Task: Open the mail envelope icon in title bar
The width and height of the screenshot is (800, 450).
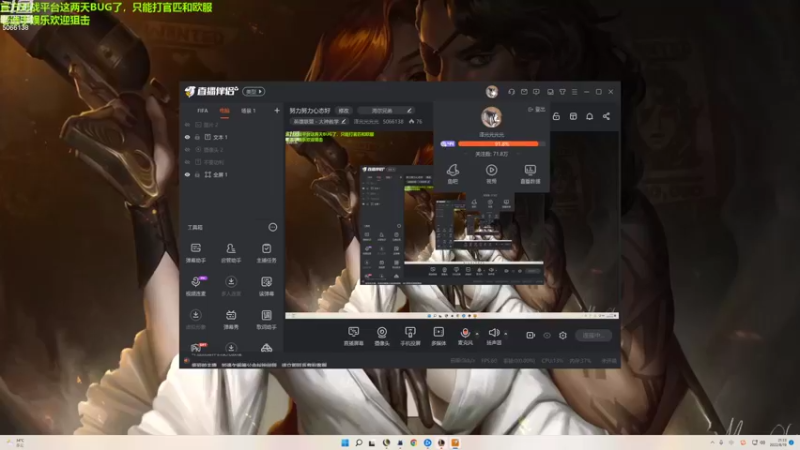Action: pyautogui.click(x=524, y=92)
